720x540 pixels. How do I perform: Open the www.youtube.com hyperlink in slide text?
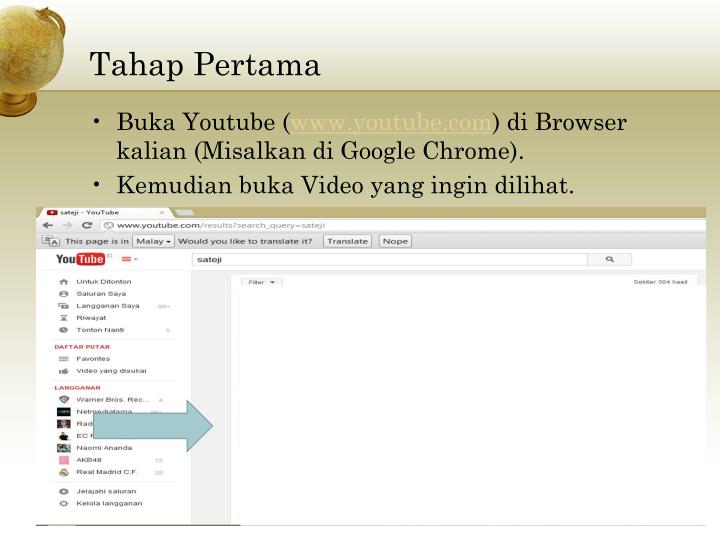[391, 123]
